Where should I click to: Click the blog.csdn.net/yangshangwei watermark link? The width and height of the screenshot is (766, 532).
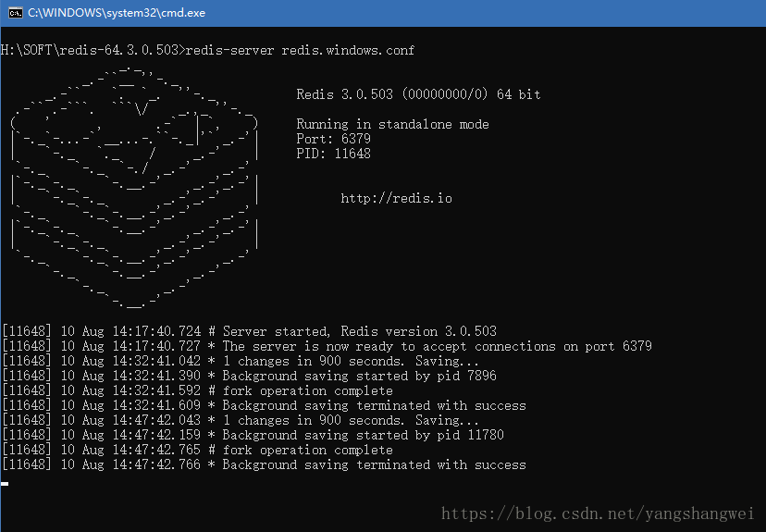599,513
